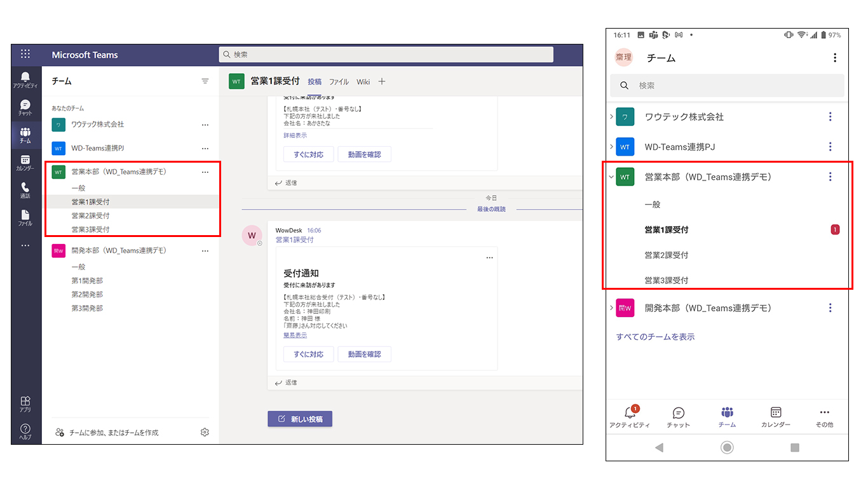Open Calendar in the desktop Teams sidebar
This screenshot has width=868, height=488.
click(x=25, y=163)
